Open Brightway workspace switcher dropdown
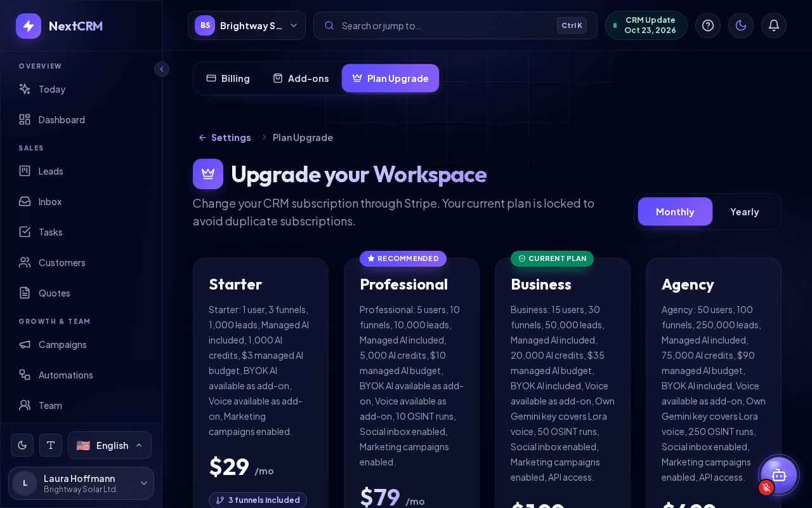The image size is (812, 508). pyautogui.click(x=247, y=25)
